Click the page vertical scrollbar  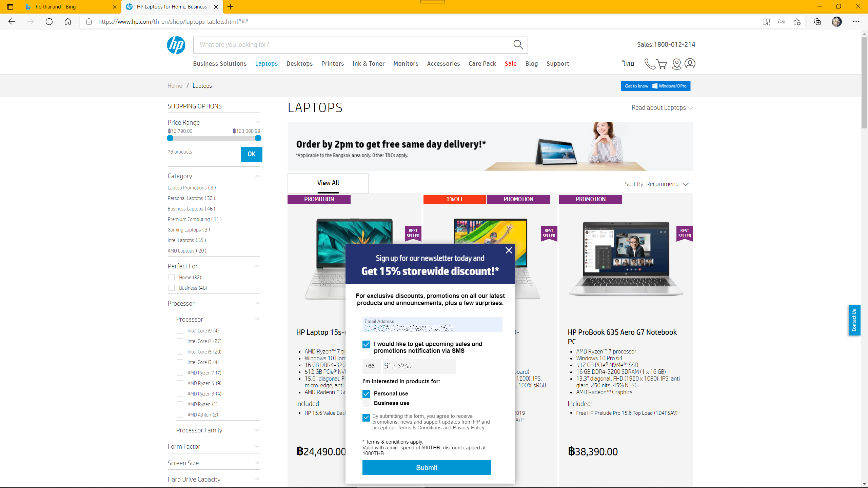[864, 83]
